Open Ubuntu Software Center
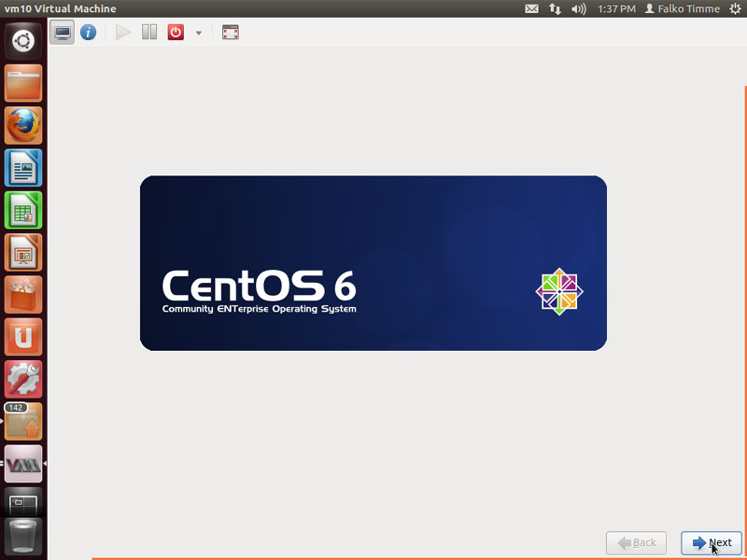Image resolution: width=747 pixels, height=560 pixels. coord(23,295)
